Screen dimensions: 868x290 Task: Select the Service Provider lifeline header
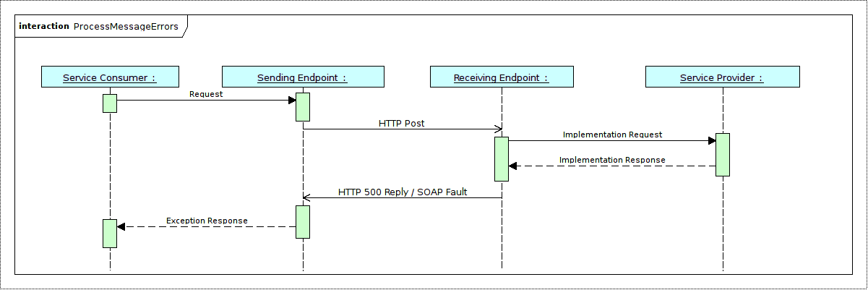[722, 77]
